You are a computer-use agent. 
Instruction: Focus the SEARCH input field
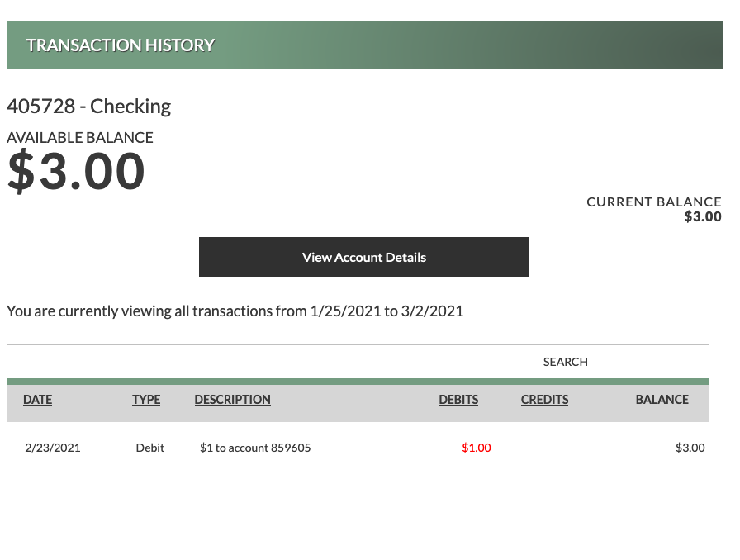[622, 362]
